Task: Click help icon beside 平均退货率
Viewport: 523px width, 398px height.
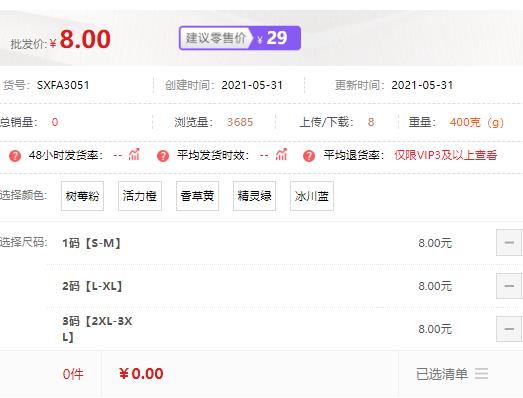Action: pos(309,155)
